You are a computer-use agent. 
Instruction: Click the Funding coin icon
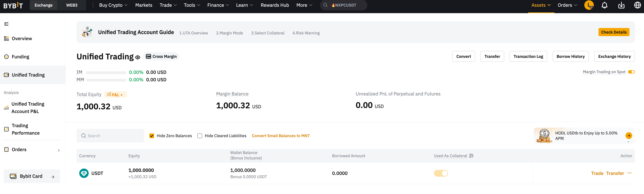pyautogui.click(x=7, y=57)
